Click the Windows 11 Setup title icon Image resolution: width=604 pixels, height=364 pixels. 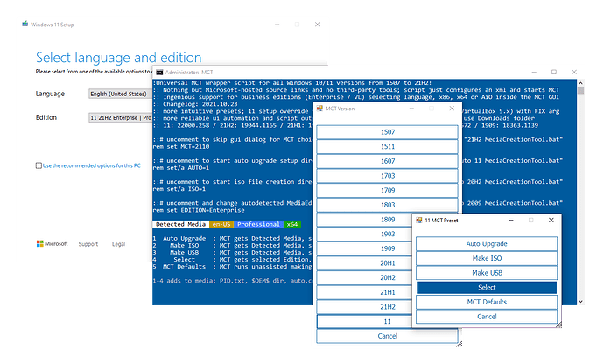click(x=25, y=24)
